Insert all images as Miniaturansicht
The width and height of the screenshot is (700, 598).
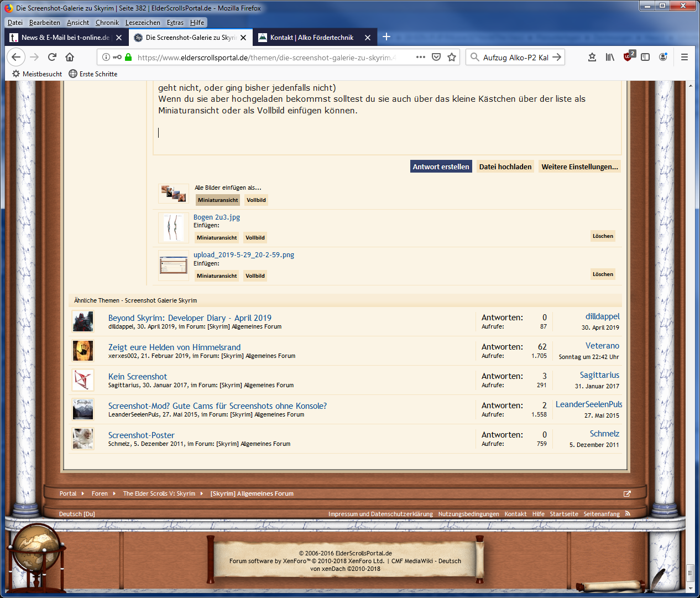(218, 200)
